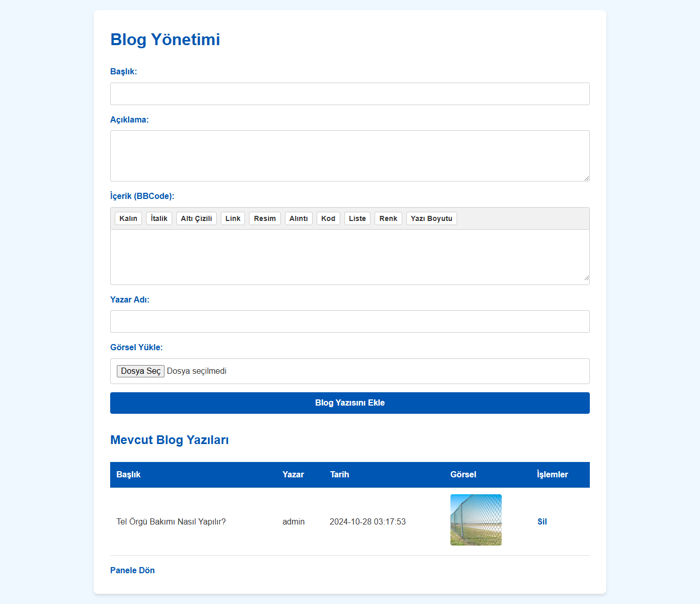Go back via the Panele Dön link
700x604 pixels.
(132, 570)
